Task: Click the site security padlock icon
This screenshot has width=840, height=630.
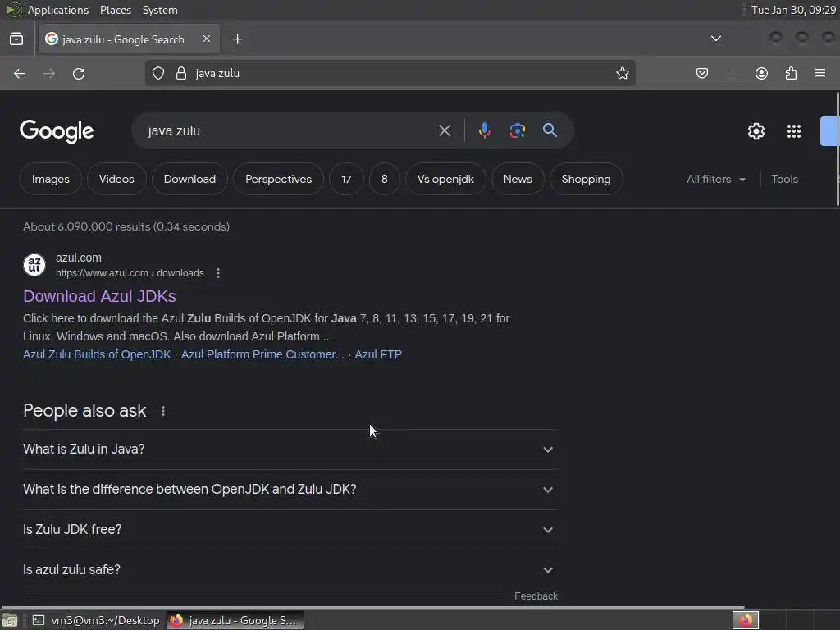Action: 181,73
